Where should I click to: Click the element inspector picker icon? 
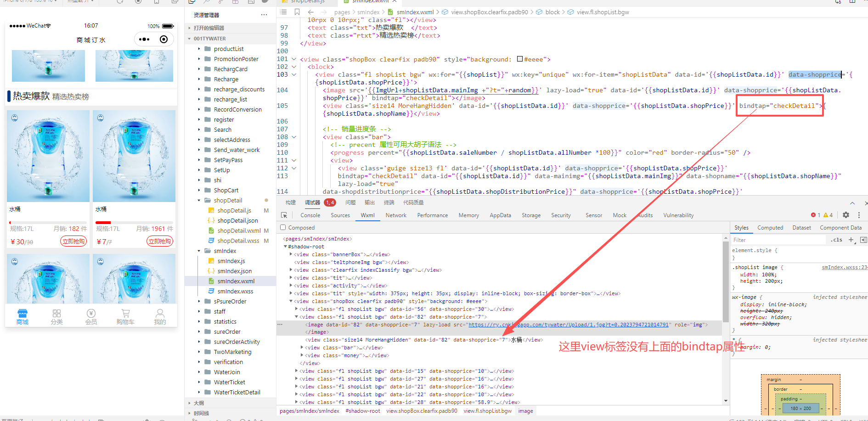[284, 215]
